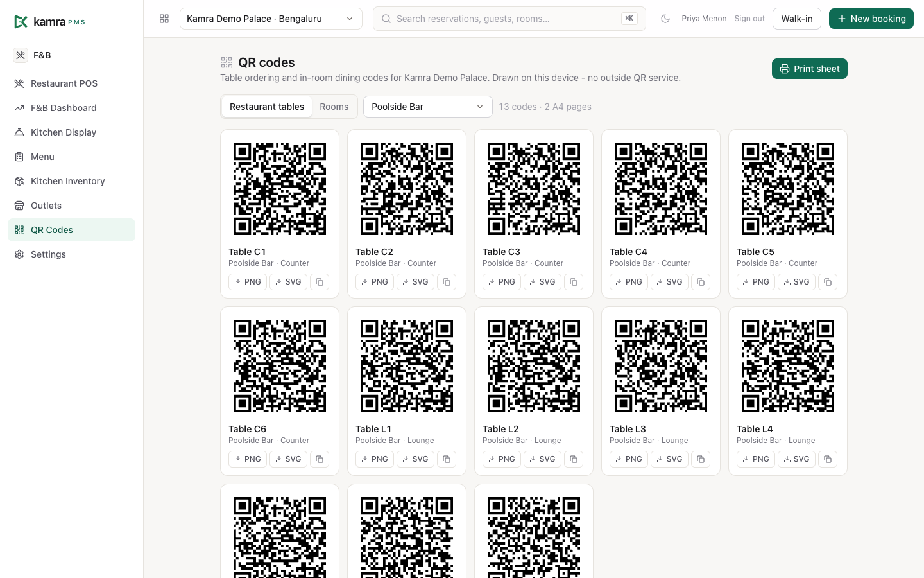Expand the property selector Kamra Demo Palace
The width and height of the screenshot is (924, 578).
coord(271,19)
